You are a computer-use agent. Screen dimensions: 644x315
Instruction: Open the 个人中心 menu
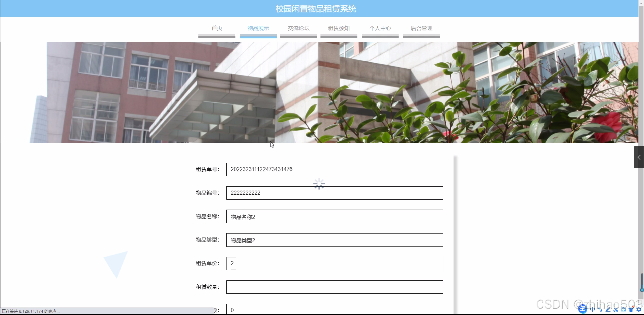pos(380,28)
